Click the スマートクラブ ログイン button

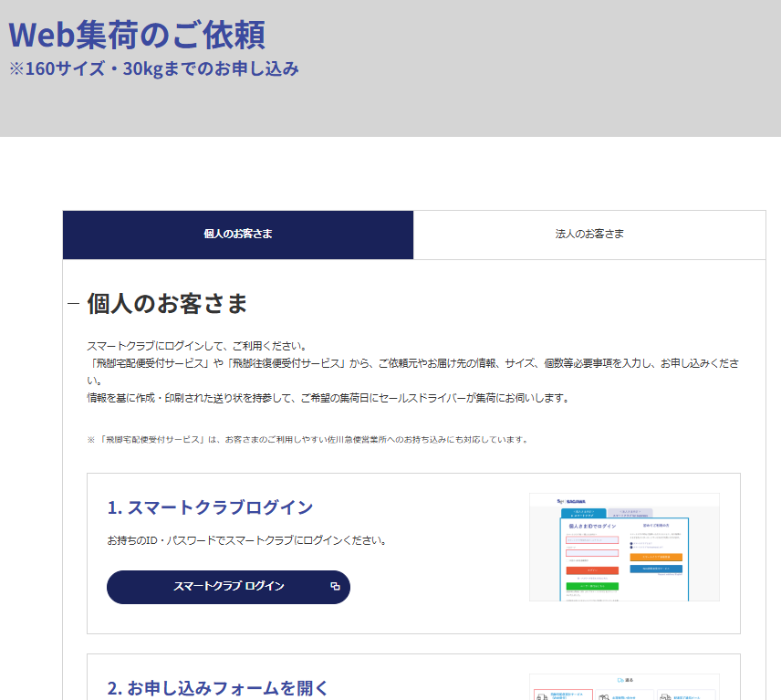tap(228, 587)
